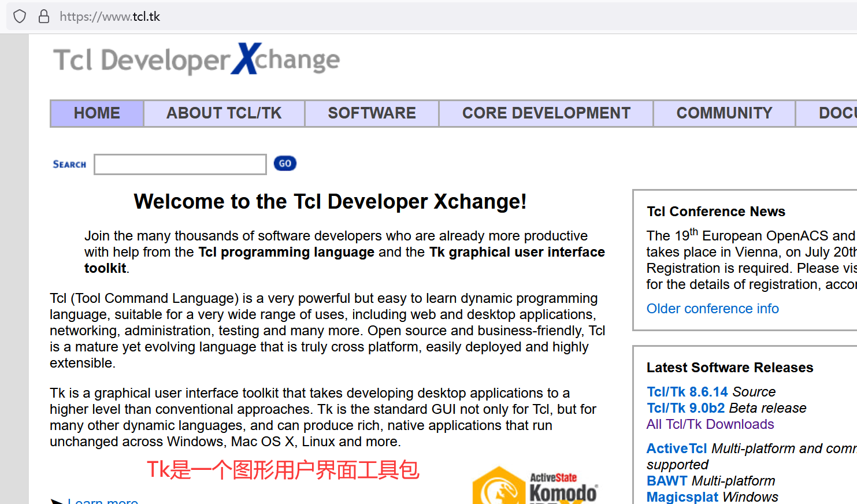Screen dimensions: 857x504
Task: Click the blue GO search button
Action: coord(285,164)
